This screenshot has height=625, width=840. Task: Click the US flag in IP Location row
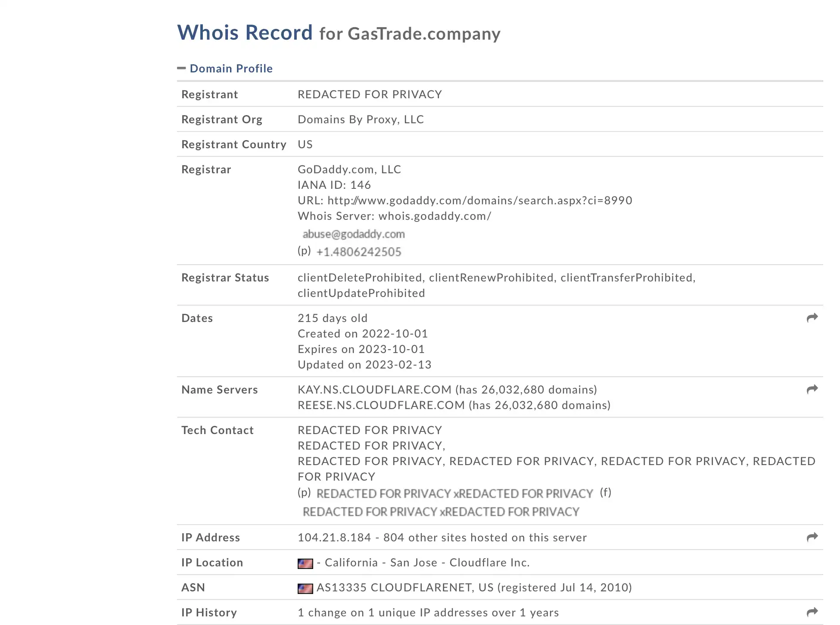tap(305, 563)
